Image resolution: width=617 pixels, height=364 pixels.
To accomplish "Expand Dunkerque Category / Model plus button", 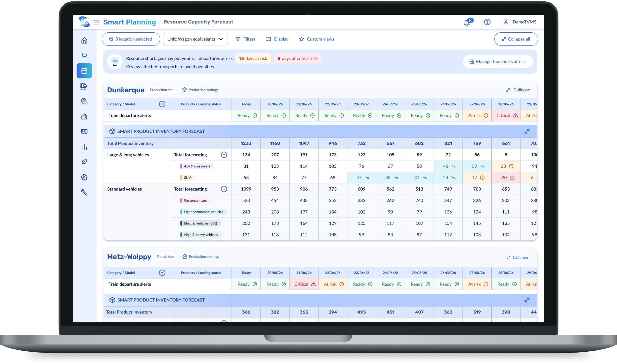I will (162, 104).
